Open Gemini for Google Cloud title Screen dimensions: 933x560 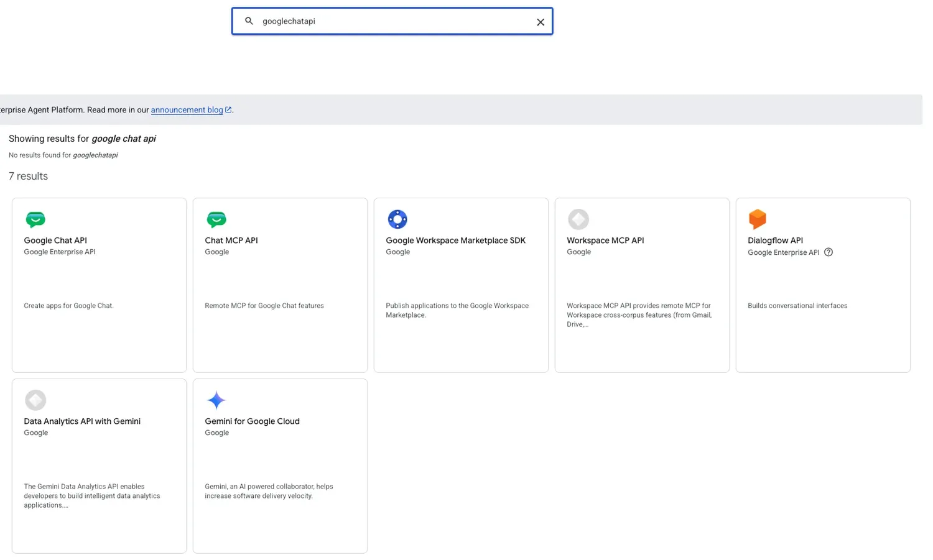click(252, 421)
